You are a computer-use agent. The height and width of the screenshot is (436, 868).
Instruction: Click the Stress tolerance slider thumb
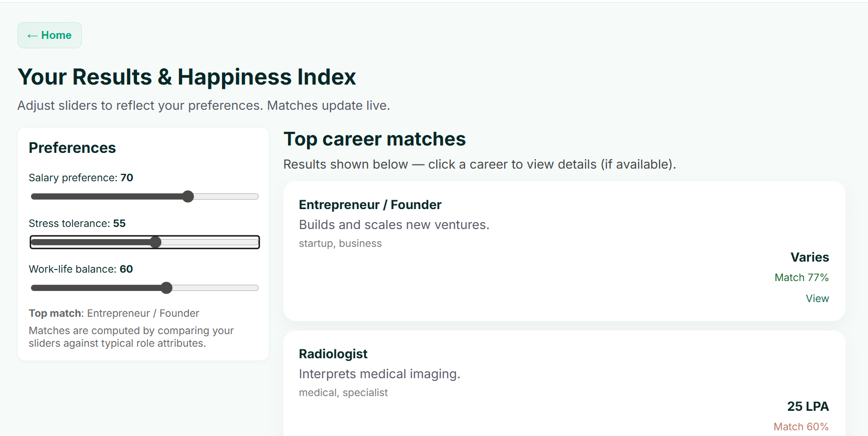click(x=156, y=242)
